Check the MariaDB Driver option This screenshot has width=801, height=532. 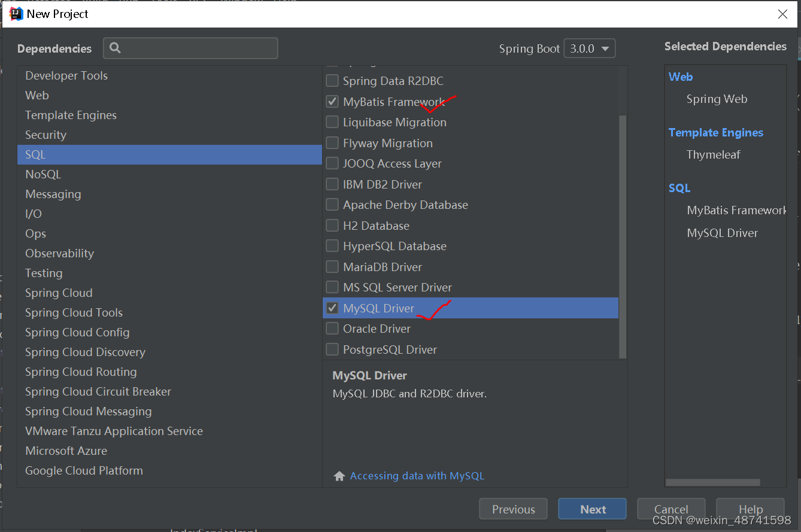pyautogui.click(x=332, y=267)
